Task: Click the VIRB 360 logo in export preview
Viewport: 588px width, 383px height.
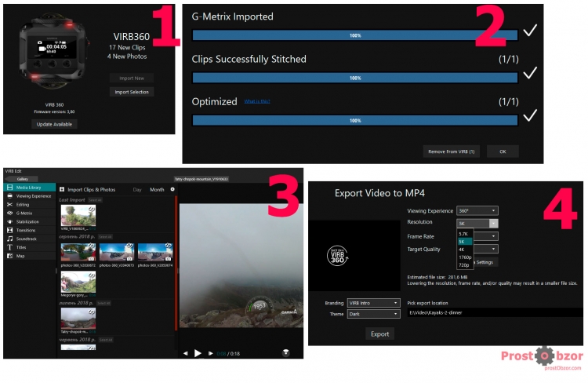Action: pyautogui.click(x=337, y=256)
